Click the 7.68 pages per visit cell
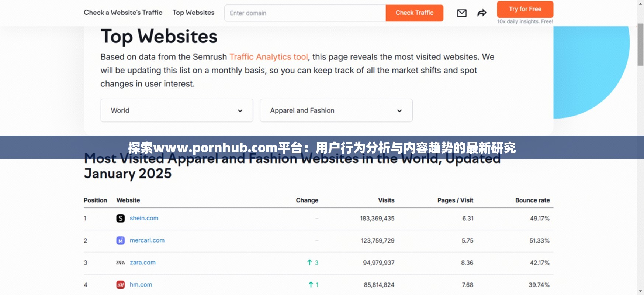The height and width of the screenshot is (295, 644). (467, 285)
